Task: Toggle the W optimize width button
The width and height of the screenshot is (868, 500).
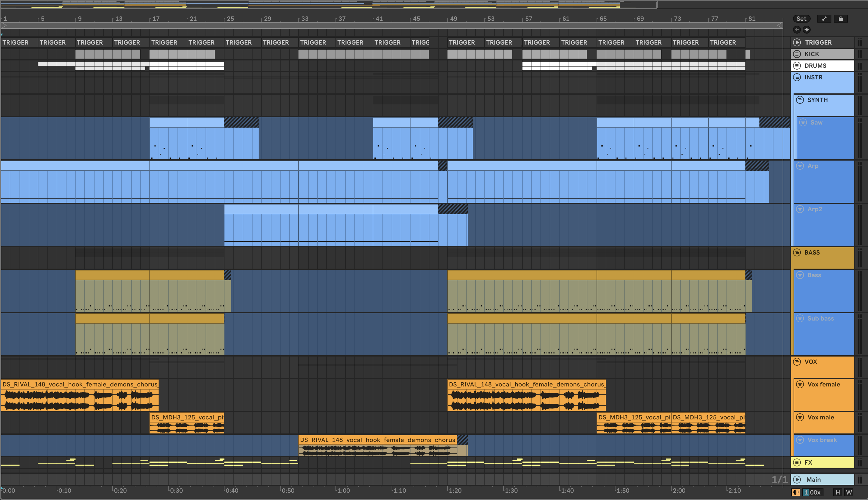Action: (849, 492)
